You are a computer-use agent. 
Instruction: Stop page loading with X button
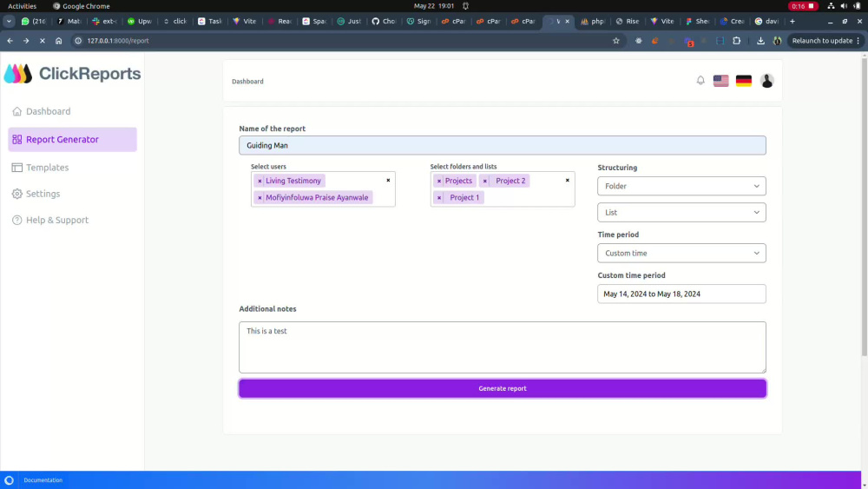click(x=42, y=41)
